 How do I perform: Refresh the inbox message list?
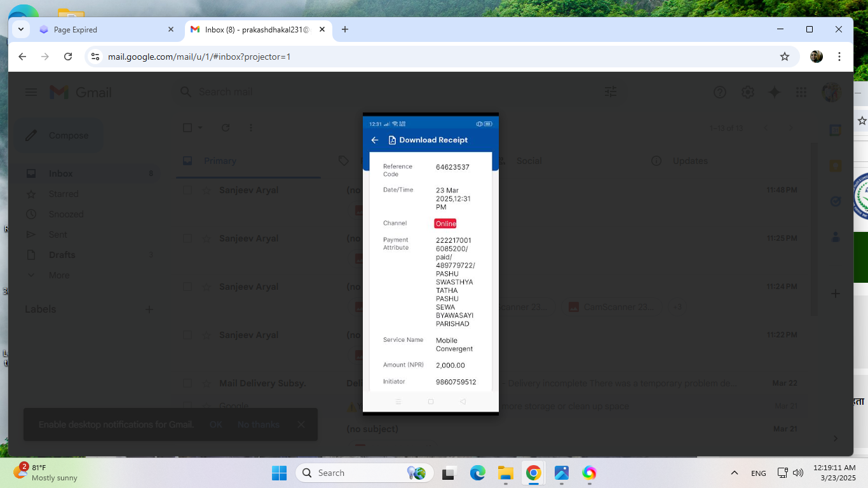225,128
